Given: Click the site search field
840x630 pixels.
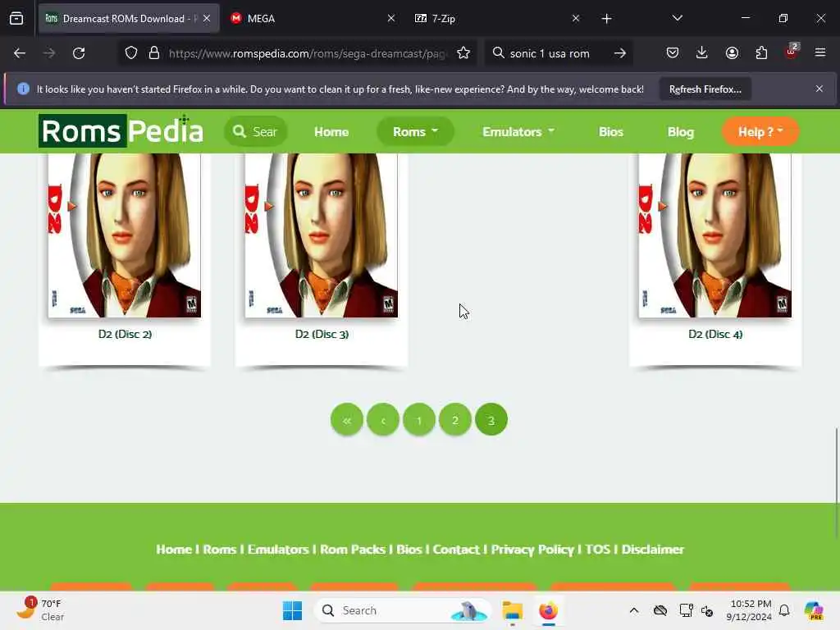Looking at the screenshot, I should point(256,132).
